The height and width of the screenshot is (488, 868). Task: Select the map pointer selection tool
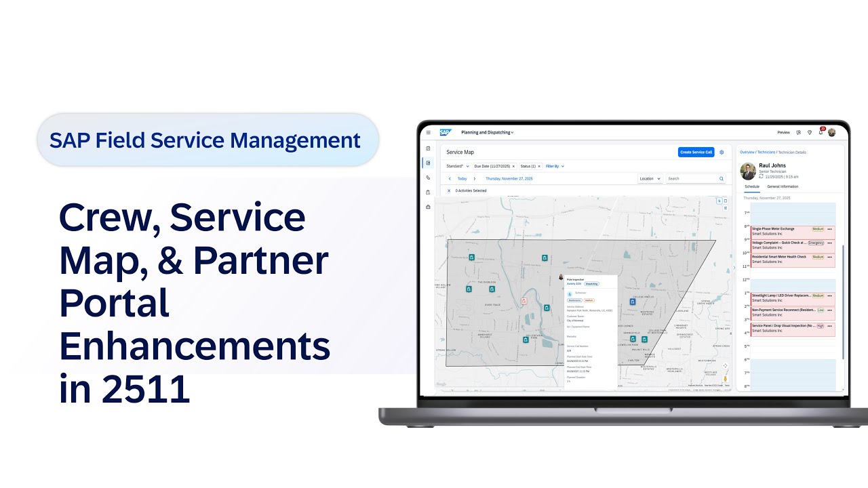[x=719, y=201]
